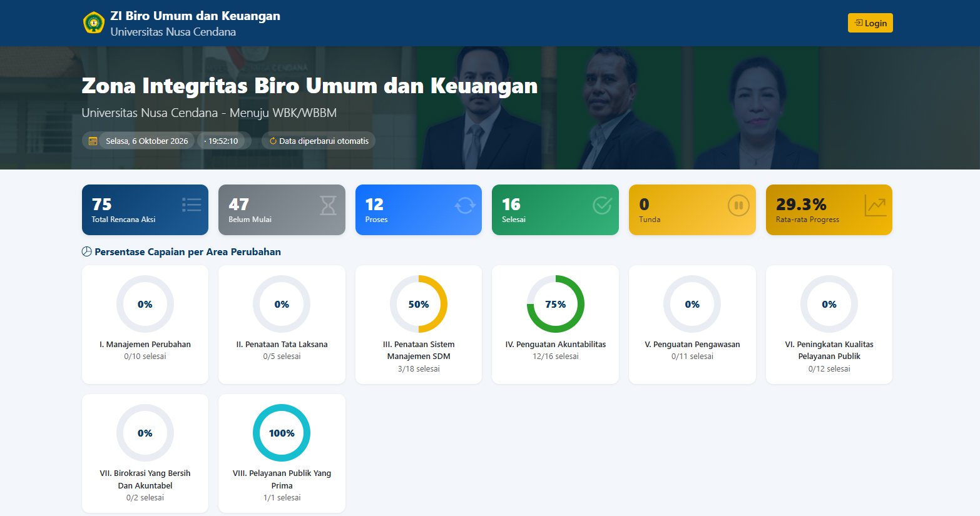Click the check circle icon in the Selesai card
Viewport: 980px width, 516px height.
602,205
